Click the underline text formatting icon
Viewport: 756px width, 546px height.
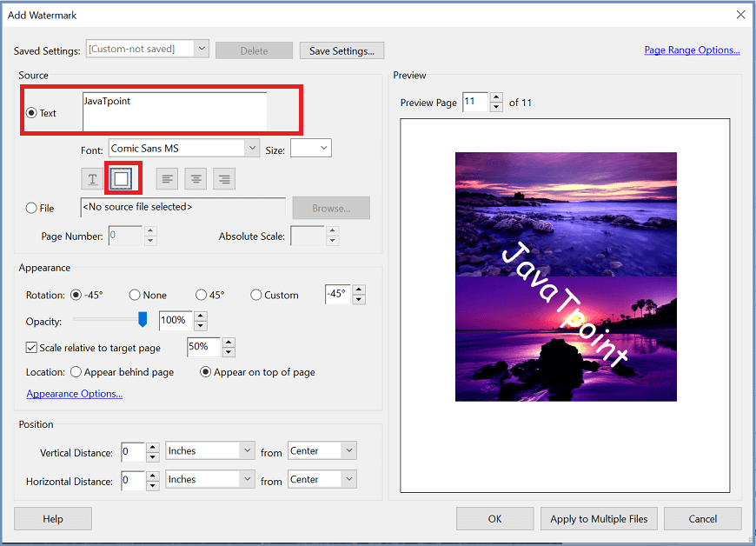click(93, 179)
